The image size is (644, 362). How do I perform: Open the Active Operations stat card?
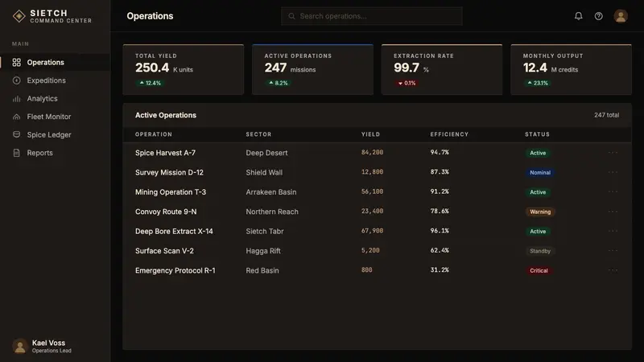click(312, 69)
